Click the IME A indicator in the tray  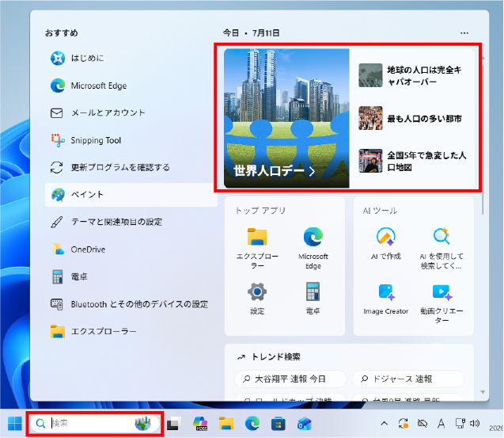(441, 424)
